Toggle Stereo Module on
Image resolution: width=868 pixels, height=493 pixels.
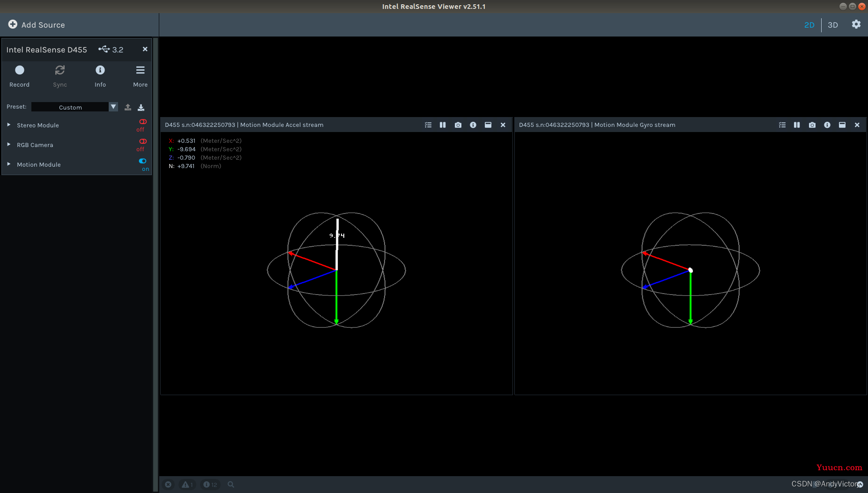(142, 122)
